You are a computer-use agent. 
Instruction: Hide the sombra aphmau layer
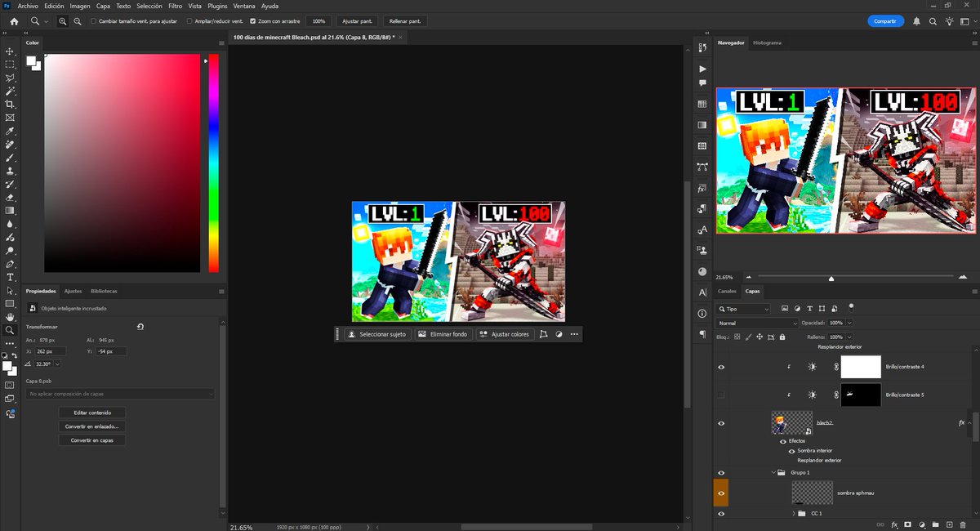coord(721,493)
